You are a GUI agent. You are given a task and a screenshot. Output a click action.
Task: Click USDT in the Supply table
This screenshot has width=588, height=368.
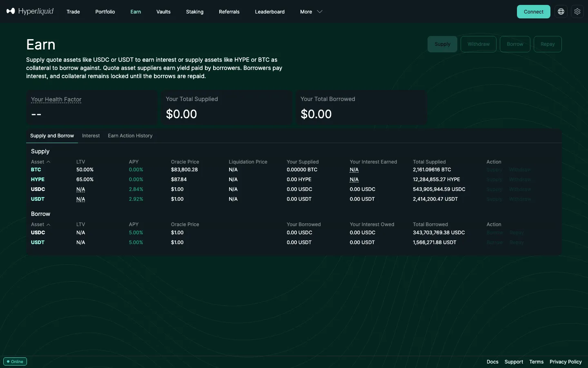coord(38,199)
